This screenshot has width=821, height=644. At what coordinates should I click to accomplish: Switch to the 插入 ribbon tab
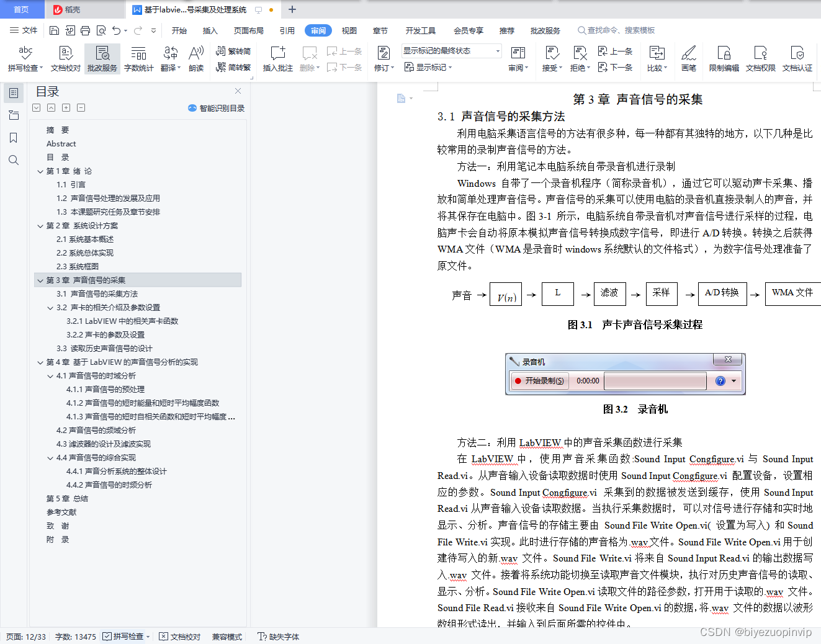coord(210,30)
